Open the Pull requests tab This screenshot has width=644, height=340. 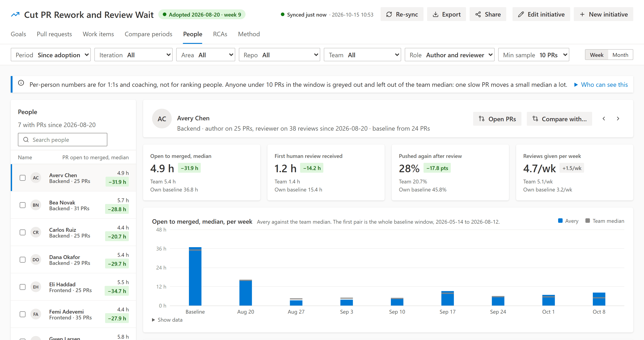point(54,34)
